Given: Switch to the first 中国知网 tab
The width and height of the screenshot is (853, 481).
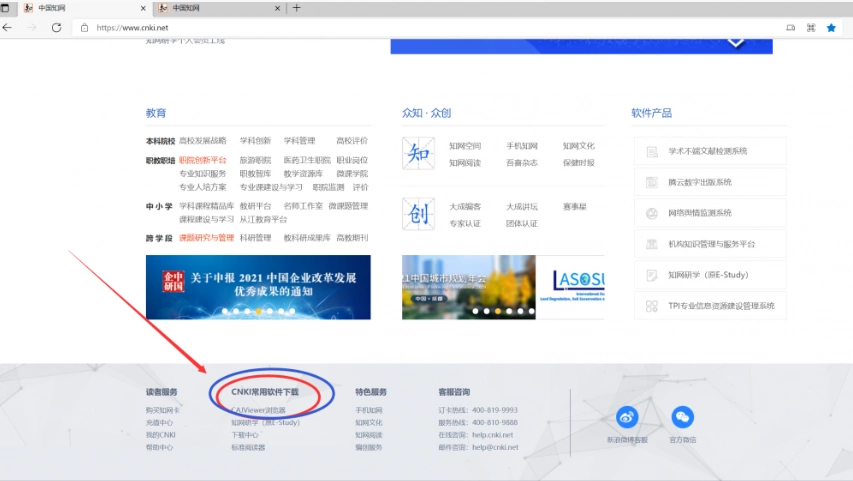Looking at the screenshot, I should click(84, 8).
